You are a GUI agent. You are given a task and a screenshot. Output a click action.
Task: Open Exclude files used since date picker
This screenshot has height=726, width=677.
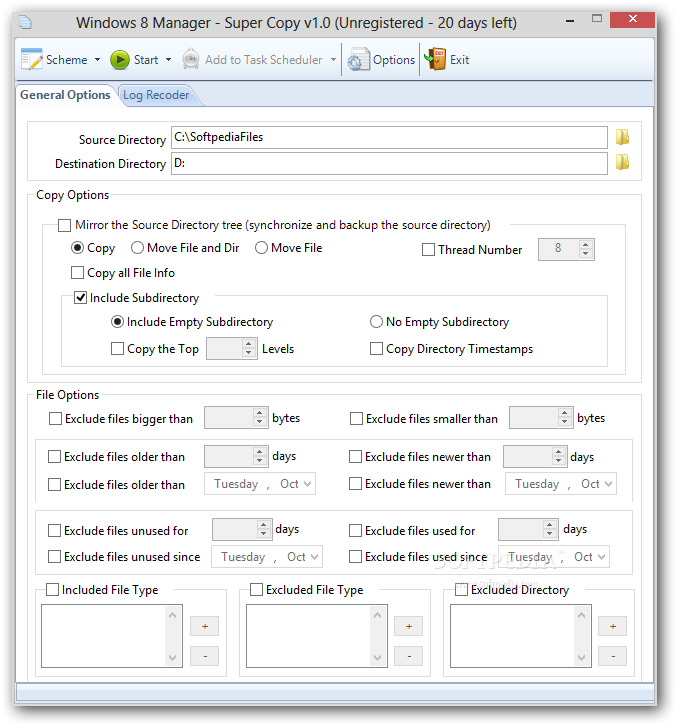coord(602,557)
